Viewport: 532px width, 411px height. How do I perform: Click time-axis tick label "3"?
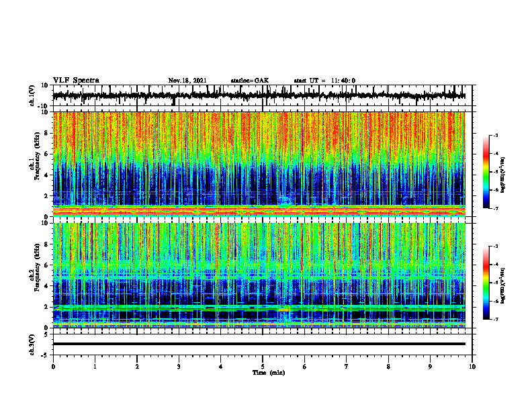tap(179, 367)
